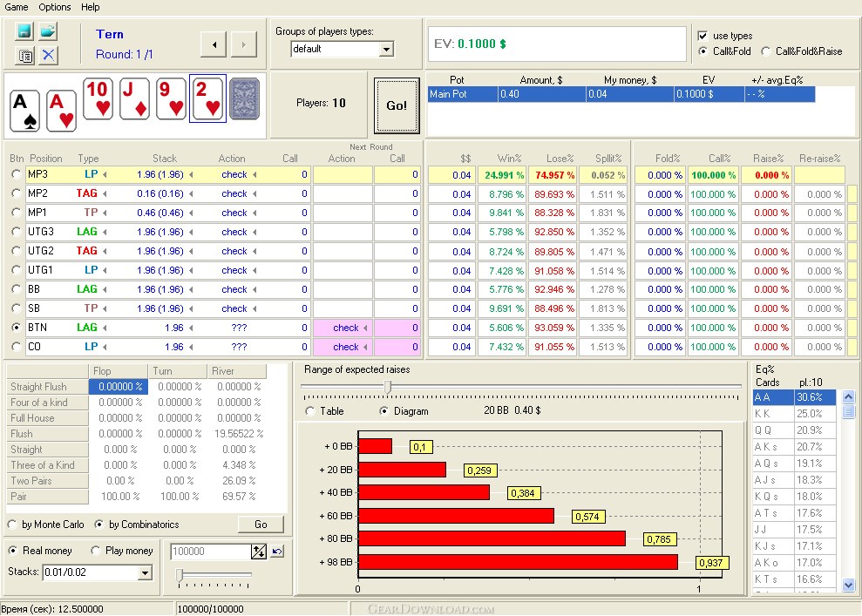Select KK row in Eq% list

(x=794, y=413)
